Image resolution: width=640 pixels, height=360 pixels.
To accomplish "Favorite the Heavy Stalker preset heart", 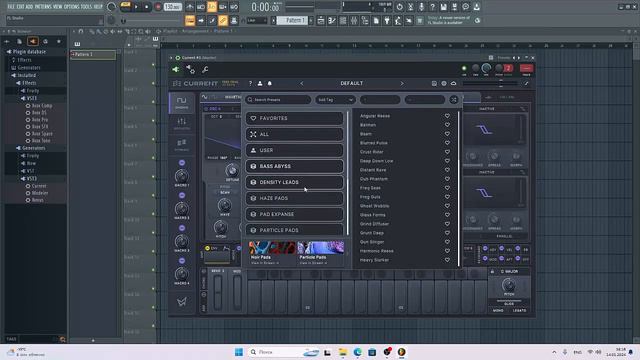I will [x=447, y=260].
